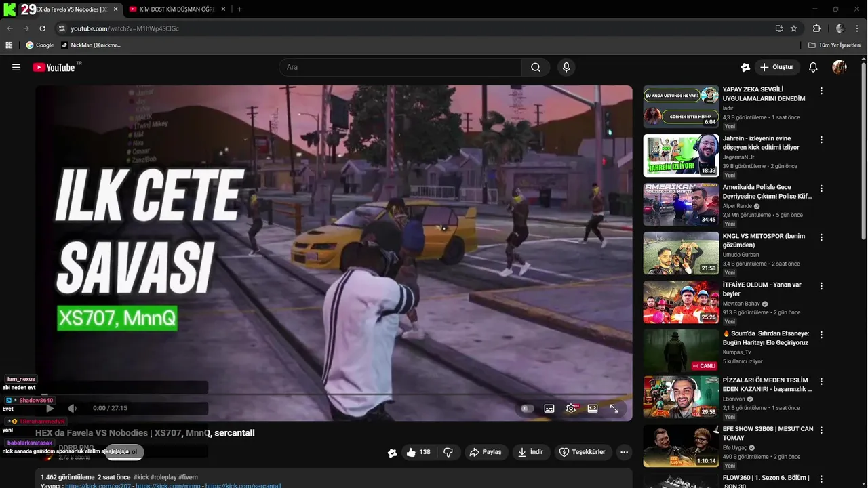Open a new browser tab
The image size is (868, 488).
239,9
